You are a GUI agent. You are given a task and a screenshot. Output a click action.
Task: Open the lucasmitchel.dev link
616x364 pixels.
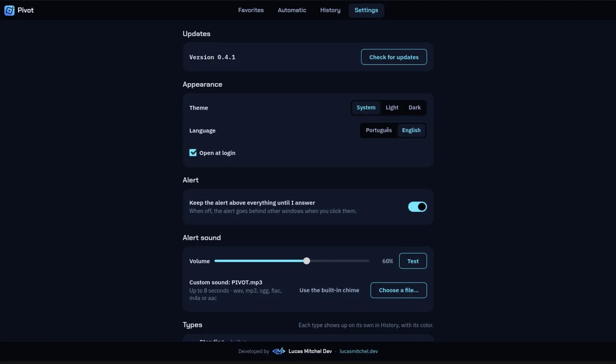pos(359,351)
